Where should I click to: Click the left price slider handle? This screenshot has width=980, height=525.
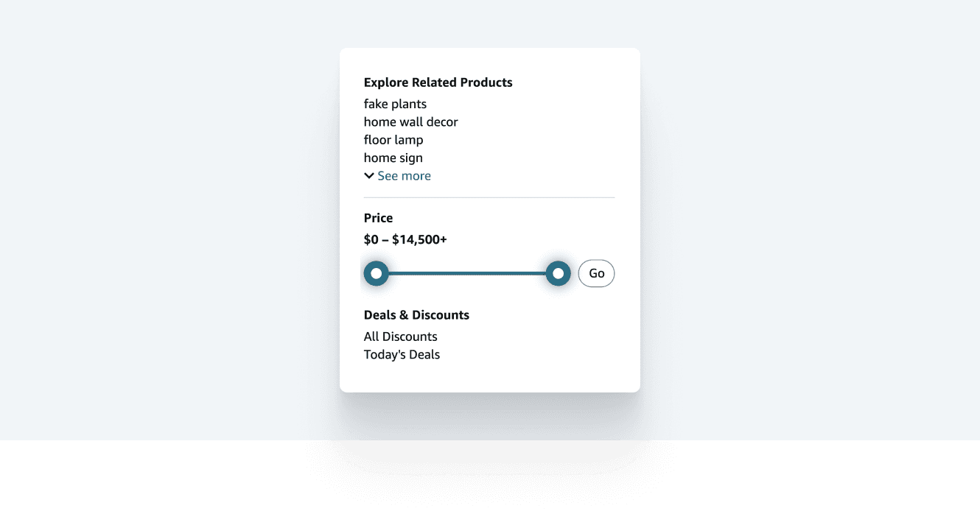(376, 273)
